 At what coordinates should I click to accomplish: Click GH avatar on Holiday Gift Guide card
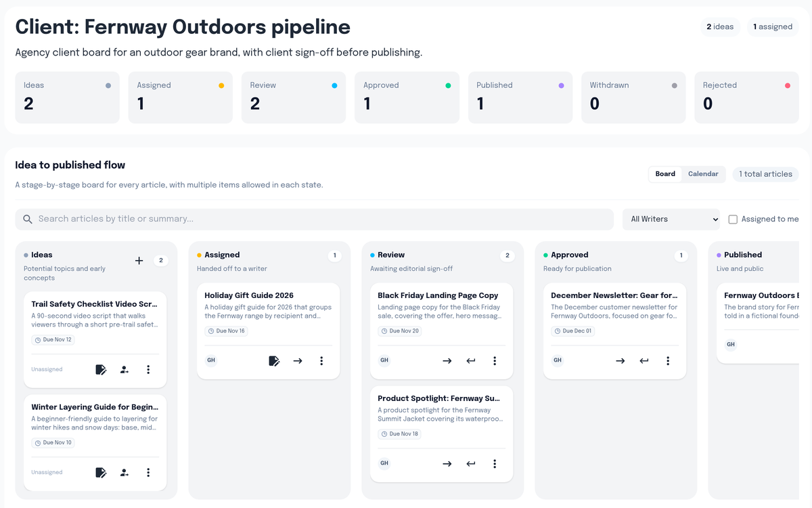(211, 360)
